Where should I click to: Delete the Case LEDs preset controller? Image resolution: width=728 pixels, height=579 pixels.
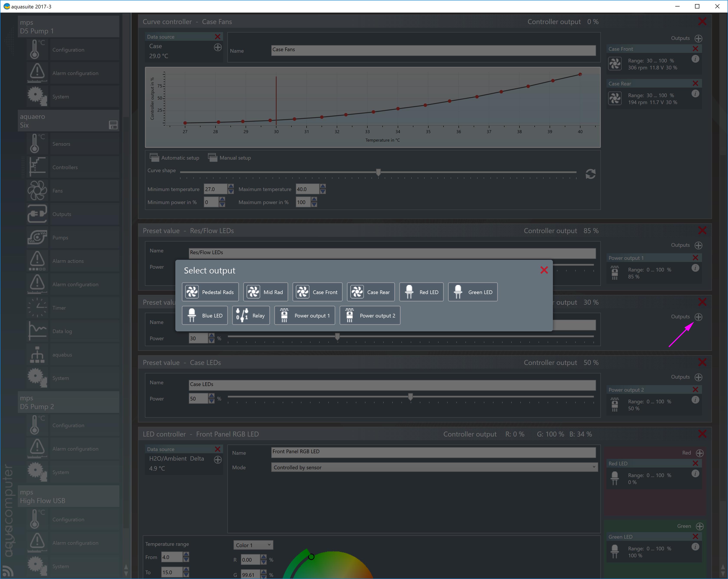[x=702, y=362]
